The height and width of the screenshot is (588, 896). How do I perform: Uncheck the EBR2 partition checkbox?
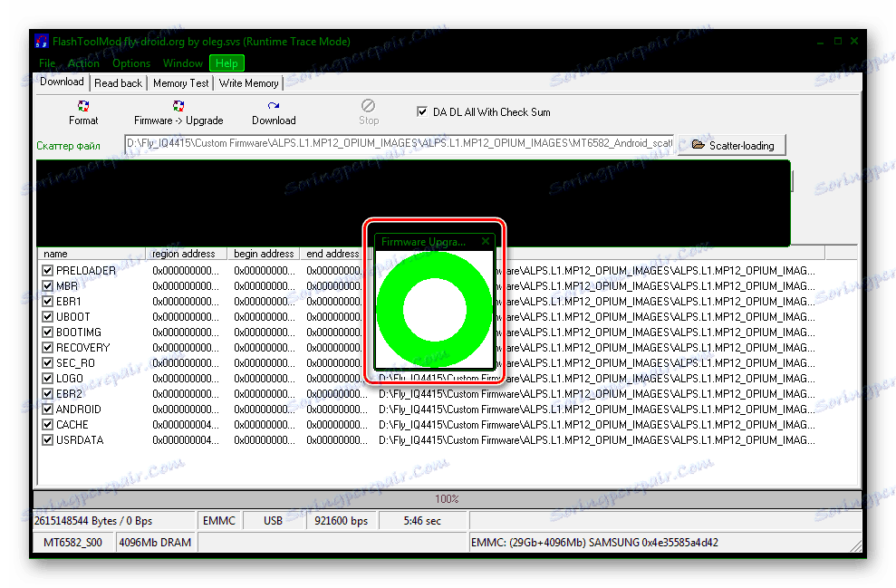click(x=47, y=394)
